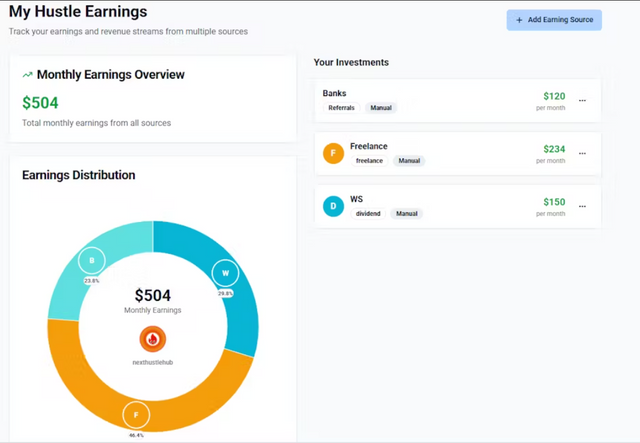The width and height of the screenshot is (640, 443).
Task: Click the WS source name
Action: tap(356, 199)
